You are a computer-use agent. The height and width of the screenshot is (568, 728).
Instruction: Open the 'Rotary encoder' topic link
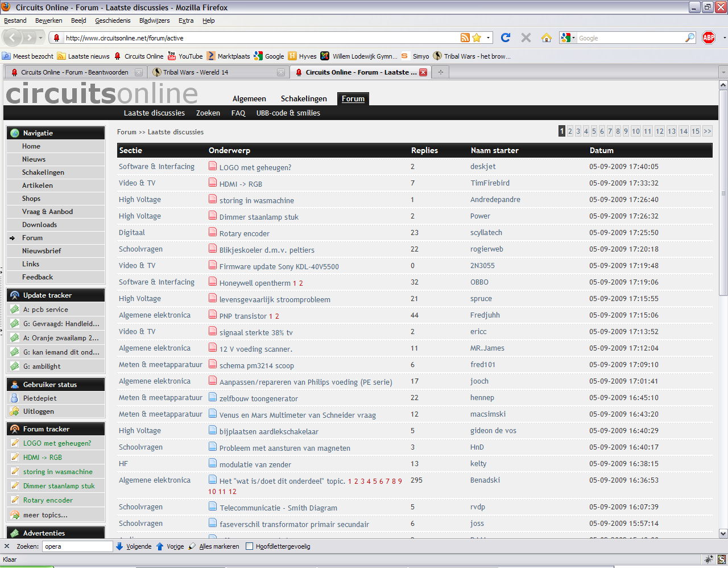(244, 233)
